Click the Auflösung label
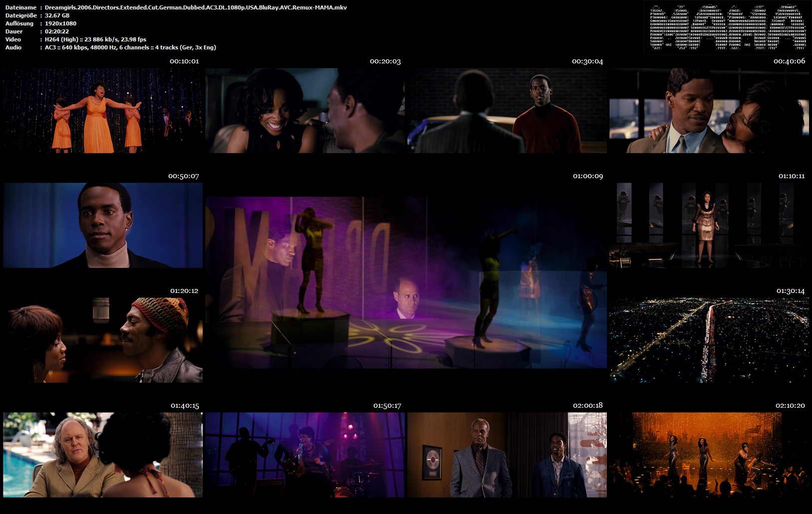The image size is (812, 514). 19,23
